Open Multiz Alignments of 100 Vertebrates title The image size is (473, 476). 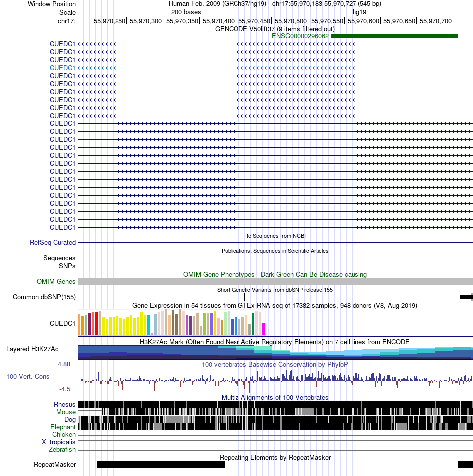275,398
